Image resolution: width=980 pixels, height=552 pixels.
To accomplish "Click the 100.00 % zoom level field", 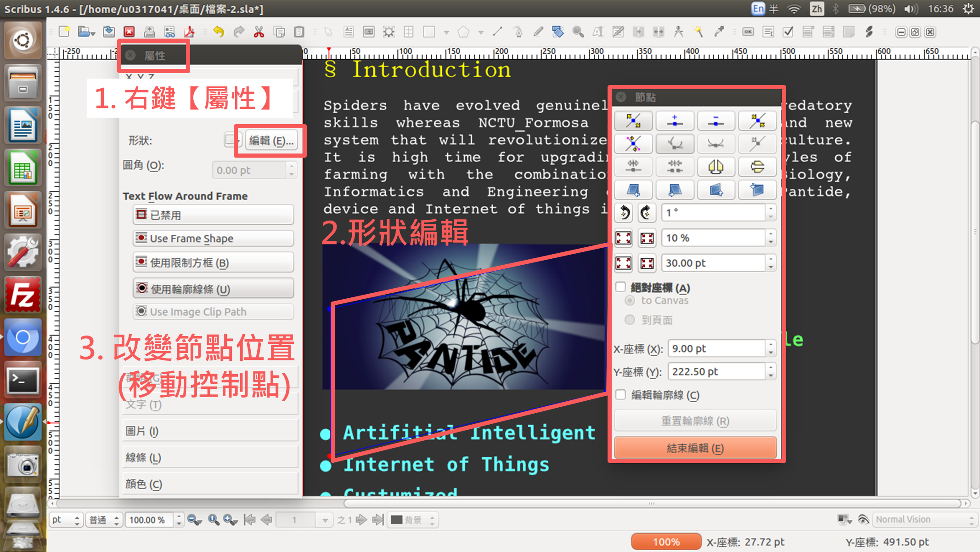I will (x=150, y=520).
